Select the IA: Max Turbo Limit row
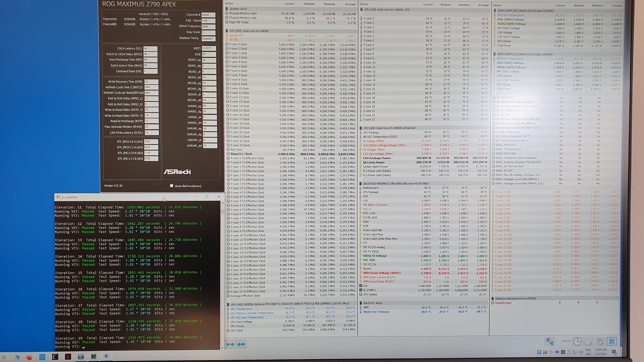The image size is (644, 362). click(x=556, y=132)
